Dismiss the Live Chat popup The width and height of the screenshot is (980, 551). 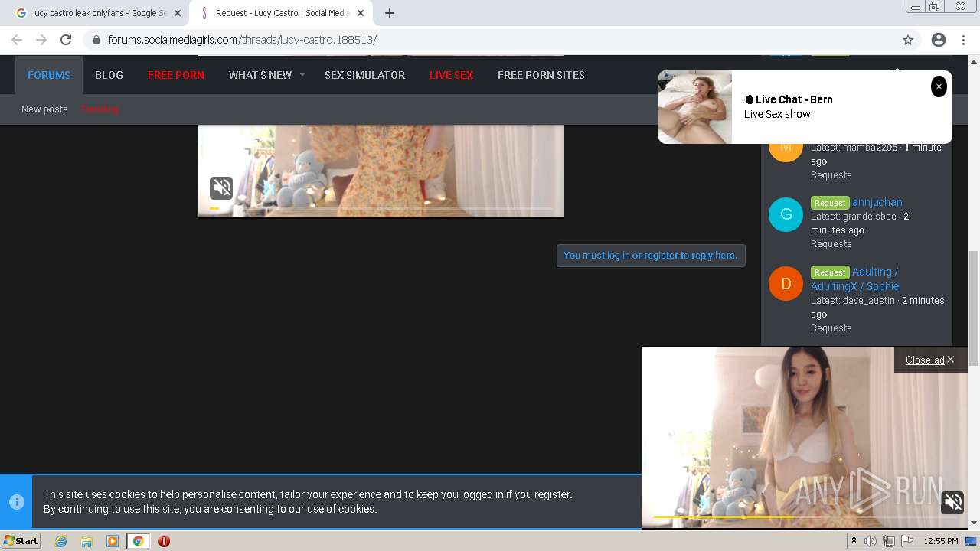pyautogui.click(x=939, y=86)
